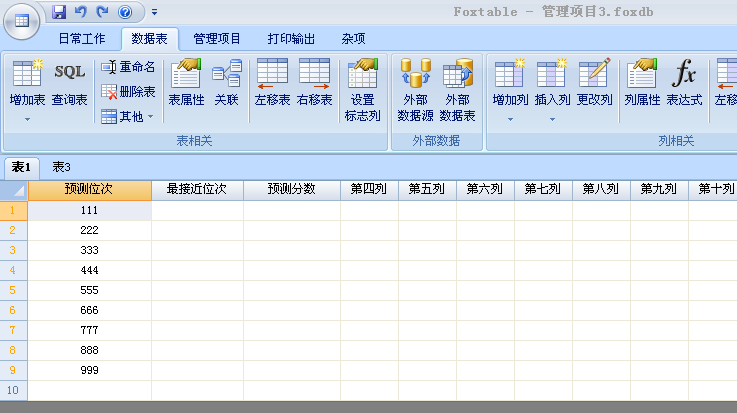Screen dimensions: 737x413
Task: Click the cell containing 444
Action: [x=89, y=270]
